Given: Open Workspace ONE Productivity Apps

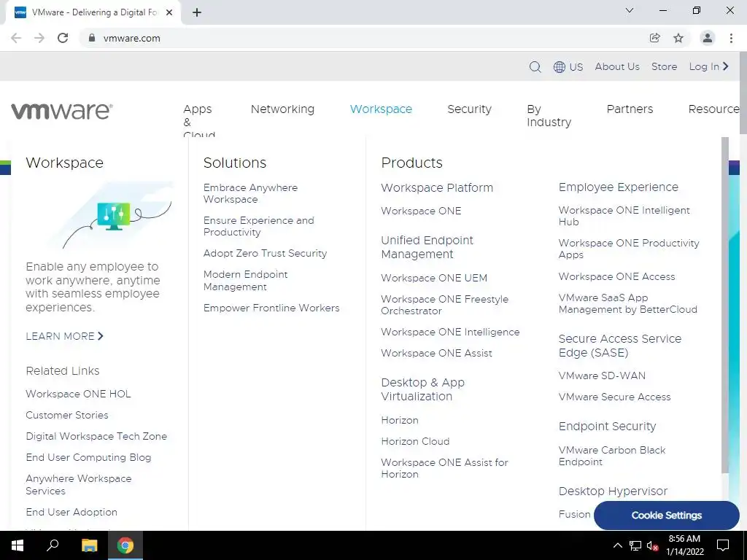Looking at the screenshot, I should [x=629, y=249].
